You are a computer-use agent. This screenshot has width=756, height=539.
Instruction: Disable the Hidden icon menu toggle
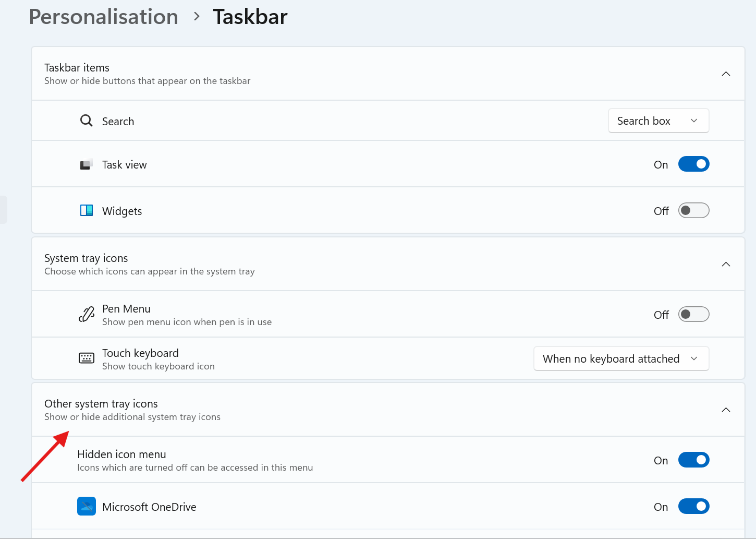coord(693,460)
